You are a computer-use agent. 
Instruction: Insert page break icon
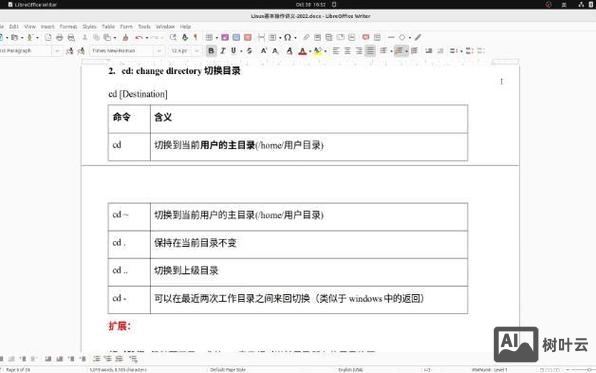[x=262, y=37]
